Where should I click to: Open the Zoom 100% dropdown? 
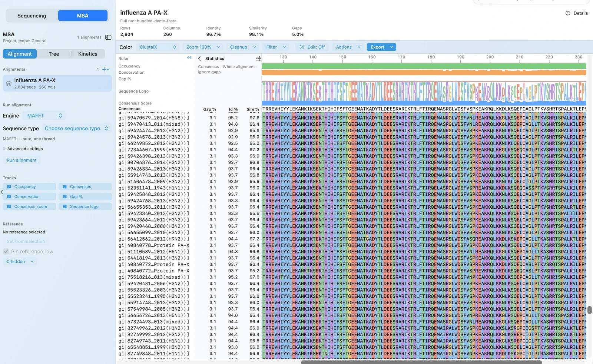[203, 47]
